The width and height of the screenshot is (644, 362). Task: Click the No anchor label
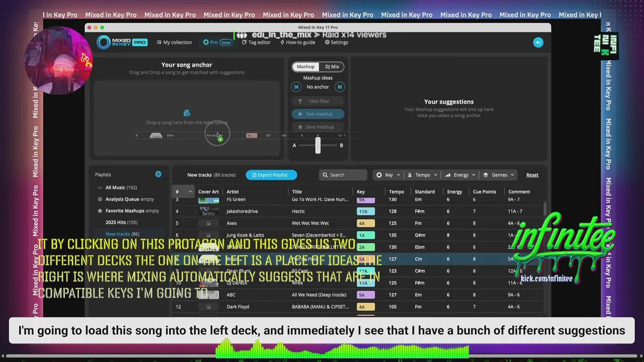click(318, 87)
